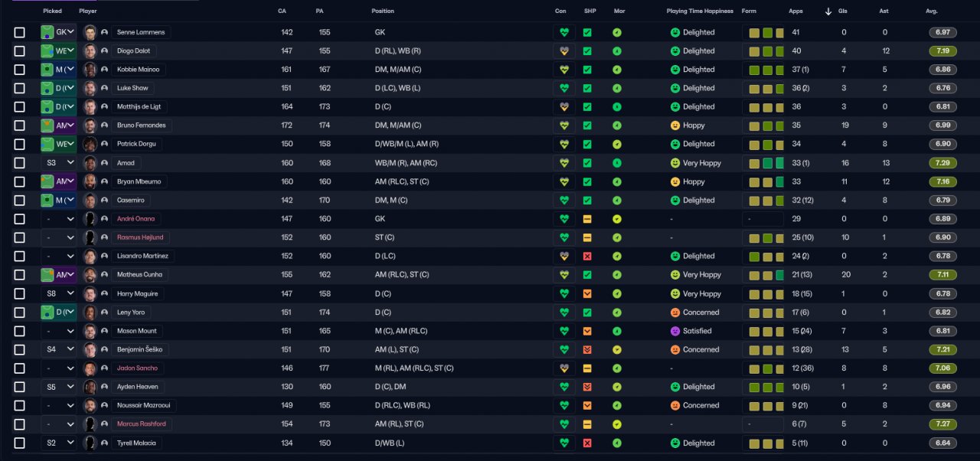980x461 pixels.
Task: Expand André Onana's picked position dropdown
Action: 59,219
